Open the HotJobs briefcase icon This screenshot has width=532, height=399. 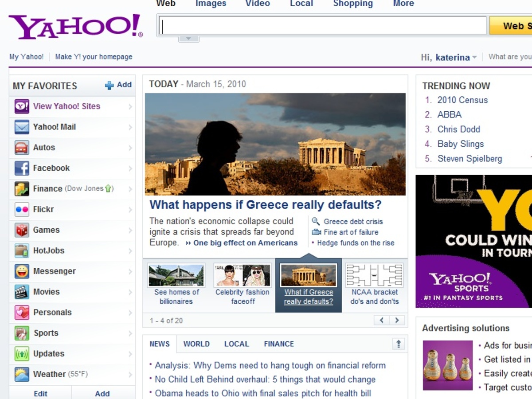pyautogui.click(x=21, y=250)
